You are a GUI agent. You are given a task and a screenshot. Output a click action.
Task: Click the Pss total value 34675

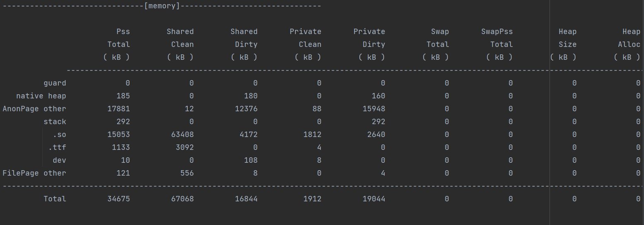(119, 199)
